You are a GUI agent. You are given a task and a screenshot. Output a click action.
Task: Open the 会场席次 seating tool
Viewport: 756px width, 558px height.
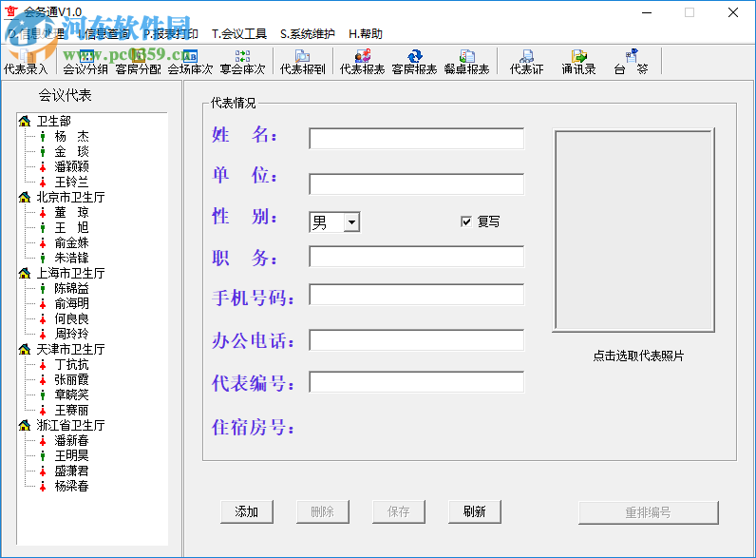coord(191,62)
